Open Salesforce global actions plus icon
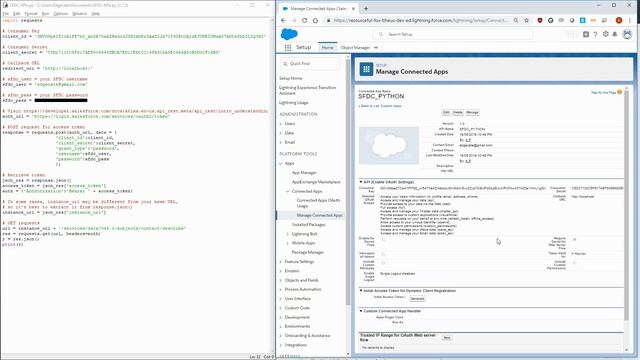This screenshot has height=360, width=640. coord(586,34)
